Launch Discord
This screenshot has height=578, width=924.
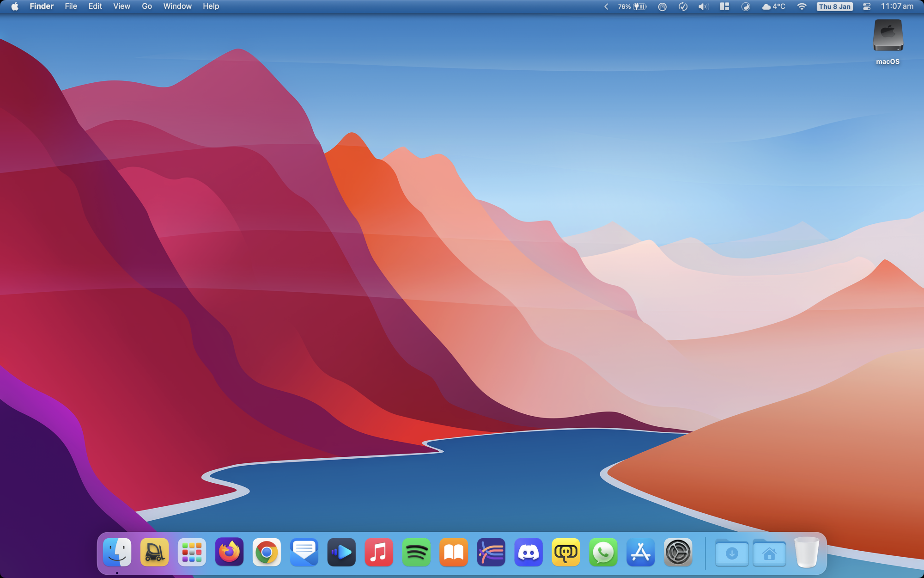point(529,552)
